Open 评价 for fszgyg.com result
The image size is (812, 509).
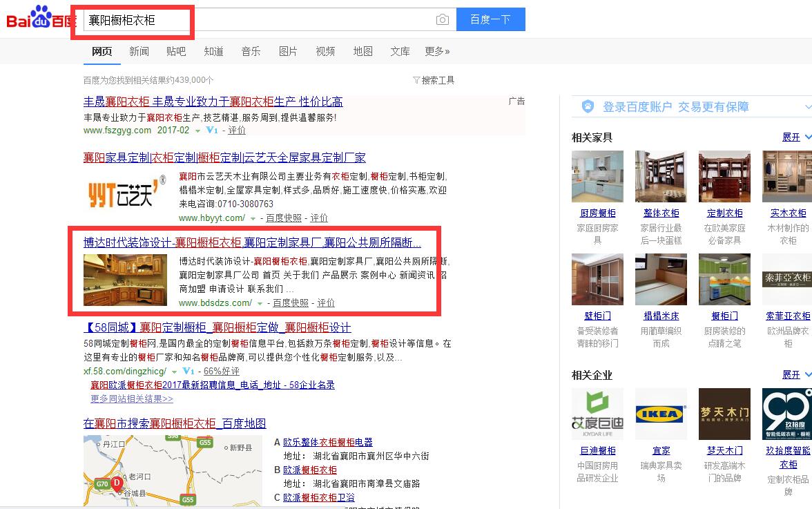coord(237,131)
